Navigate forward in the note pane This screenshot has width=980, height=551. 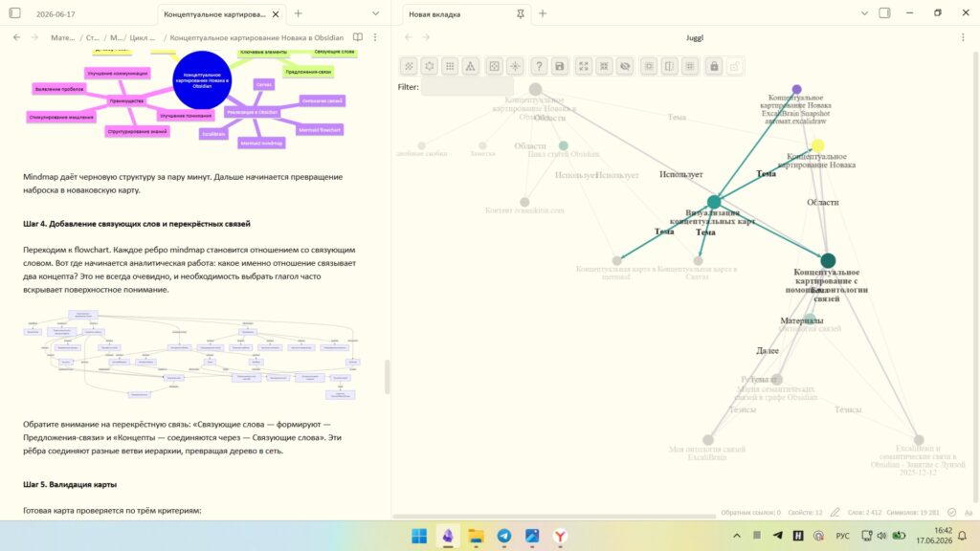(35, 37)
